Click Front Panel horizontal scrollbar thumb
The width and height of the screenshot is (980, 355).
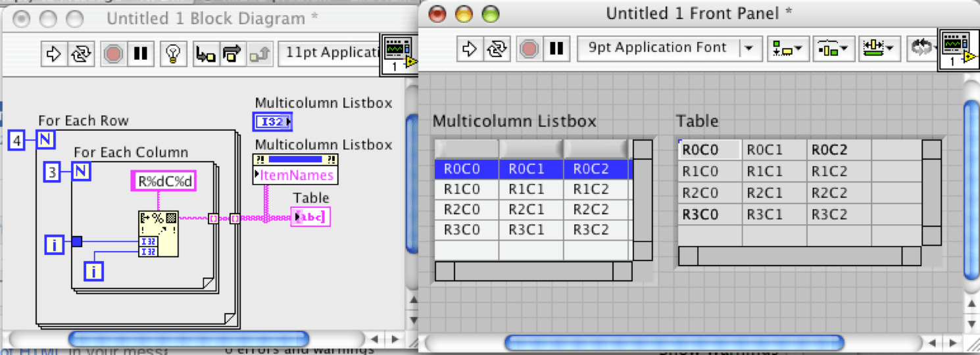point(674,343)
